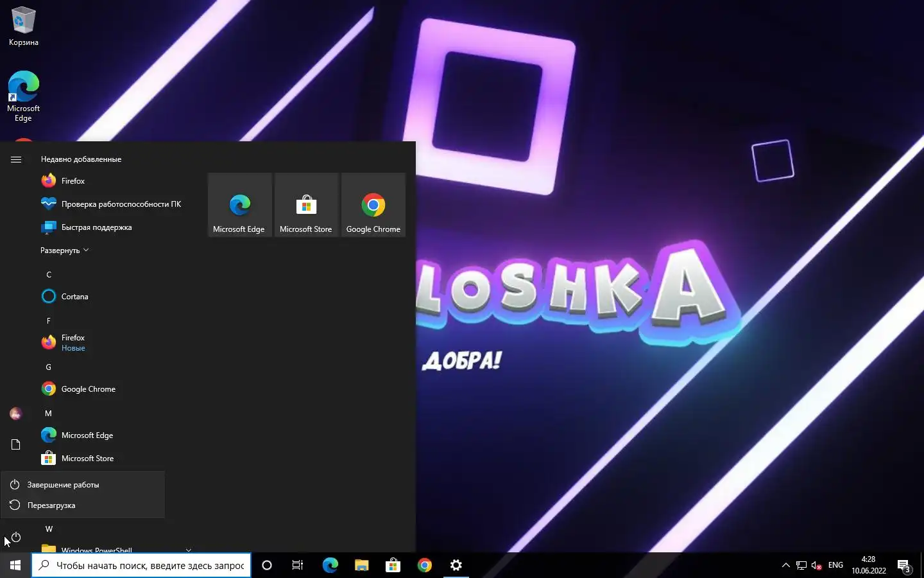The width and height of the screenshot is (924, 578).
Task: Open the Action Center notifications
Action: click(x=904, y=565)
